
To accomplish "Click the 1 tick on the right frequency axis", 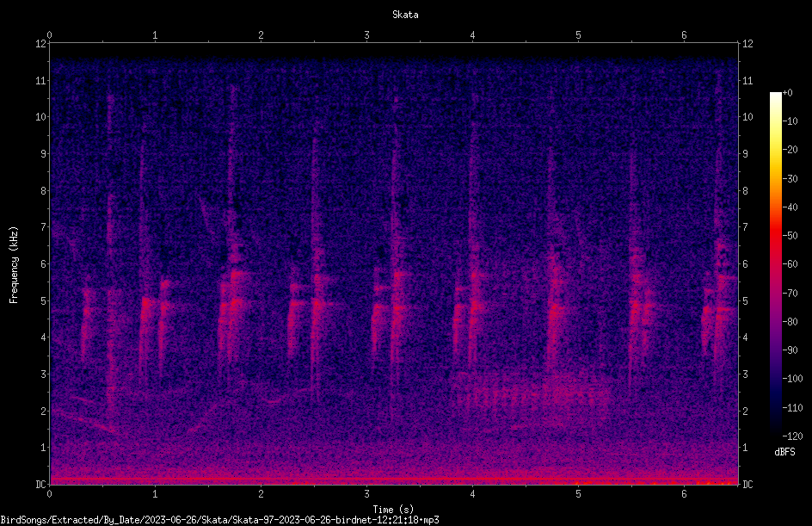I will click(745, 448).
